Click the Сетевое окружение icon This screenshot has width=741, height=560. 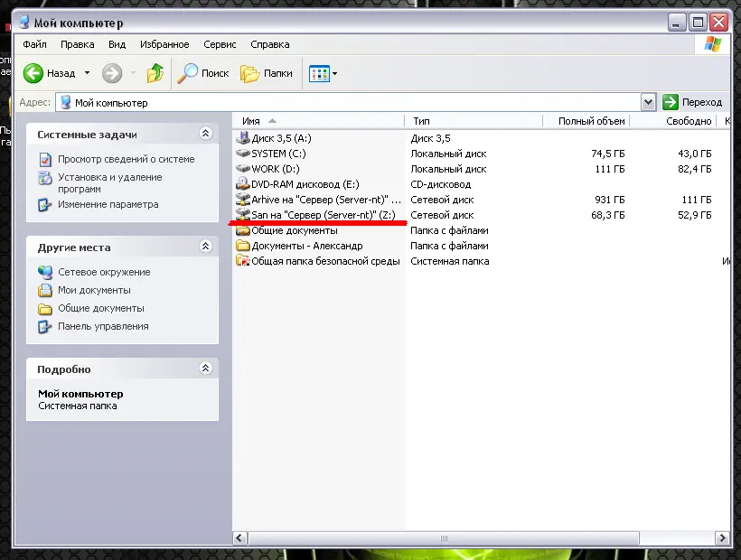click(45, 272)
